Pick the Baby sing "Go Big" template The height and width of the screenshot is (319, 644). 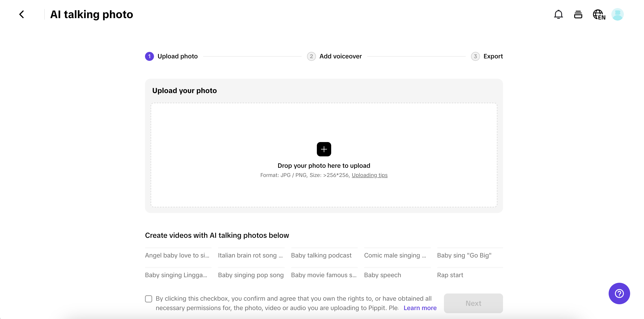coord(464,255)
